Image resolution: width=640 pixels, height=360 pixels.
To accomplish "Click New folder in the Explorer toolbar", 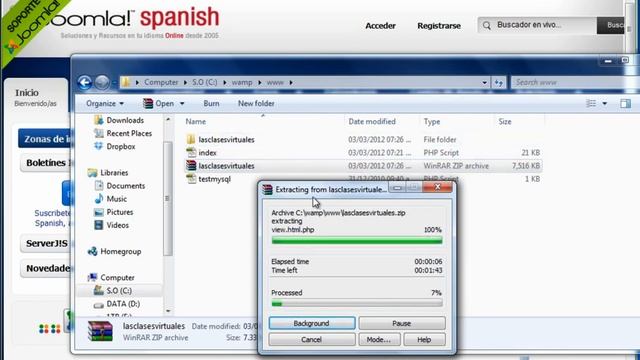I will point(256,104).
